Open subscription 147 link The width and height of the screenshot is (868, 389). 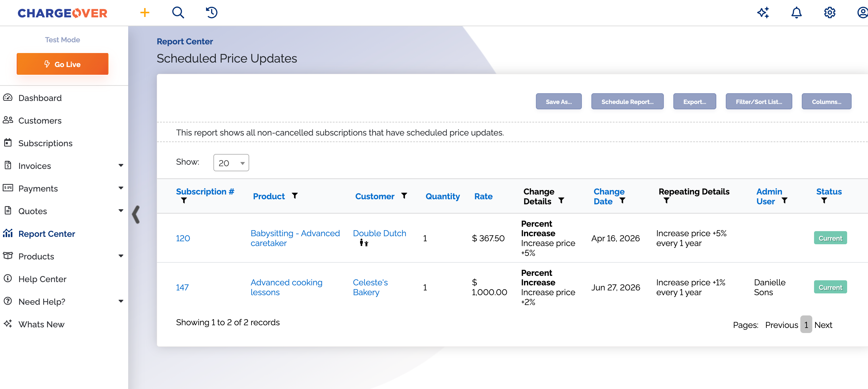pos(182,287)
